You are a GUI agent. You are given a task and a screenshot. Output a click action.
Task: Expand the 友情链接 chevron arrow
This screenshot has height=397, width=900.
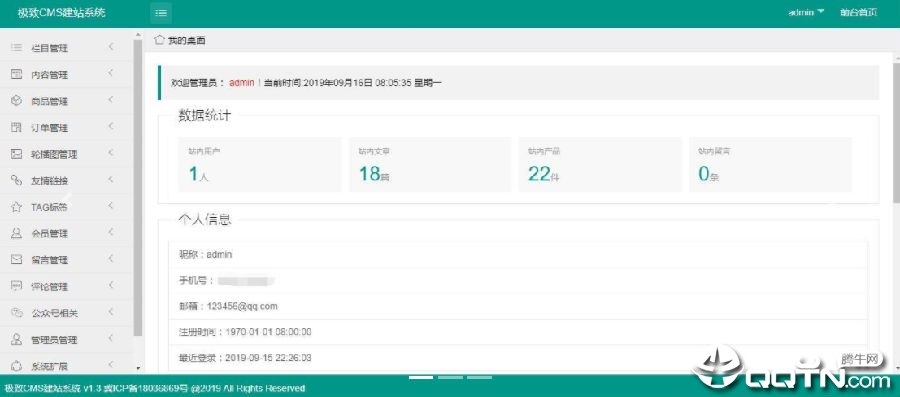[110, 179]
